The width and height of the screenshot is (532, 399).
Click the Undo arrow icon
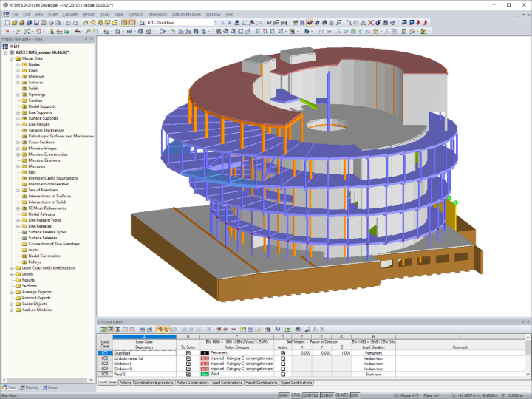68,23
